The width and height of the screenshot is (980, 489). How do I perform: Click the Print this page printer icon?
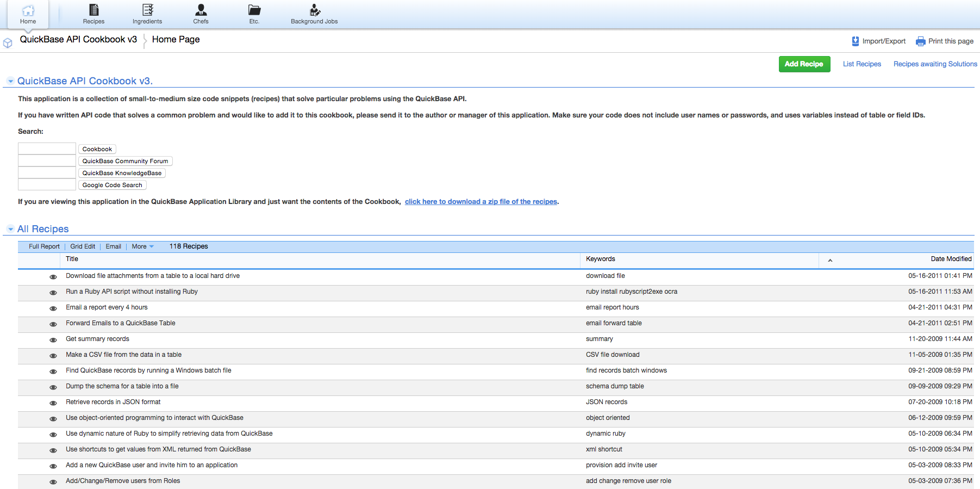(x=921, y=41)
